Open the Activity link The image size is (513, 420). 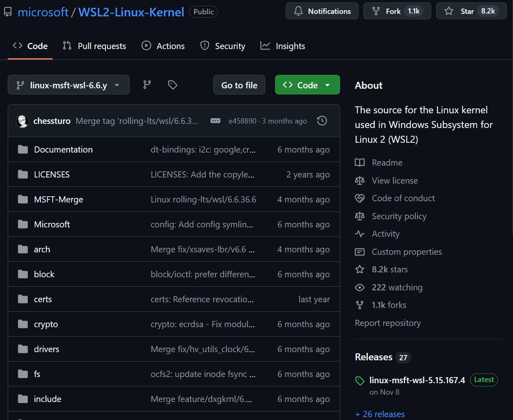[x=377, y=234]
